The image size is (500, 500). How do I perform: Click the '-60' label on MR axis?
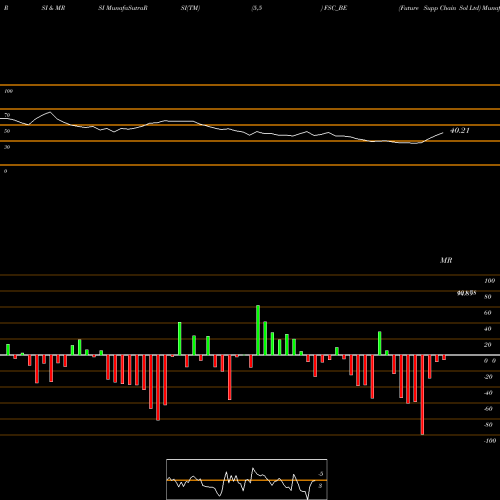(488, 409)
